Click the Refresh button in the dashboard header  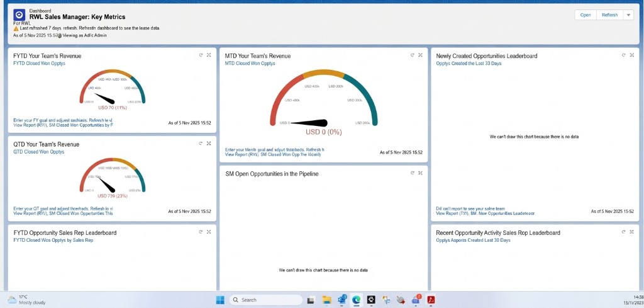click(x=609, y=15)
